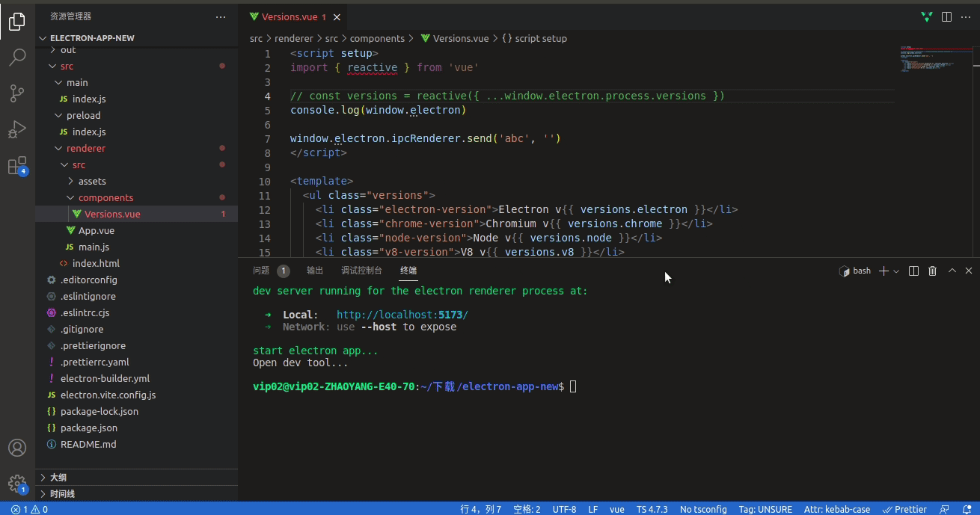Open the Search view icon
Image resolution: width=980 pixels, height=515 pixels.
18,56
